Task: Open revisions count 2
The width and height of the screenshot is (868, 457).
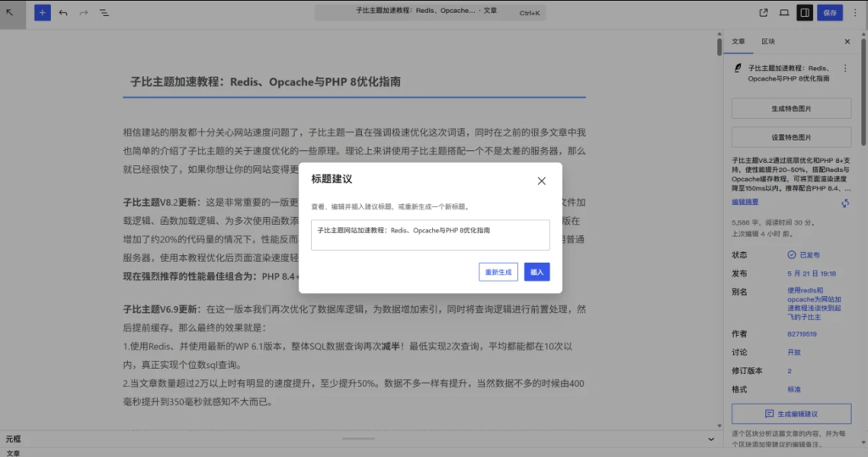Action: coord(789,371)
